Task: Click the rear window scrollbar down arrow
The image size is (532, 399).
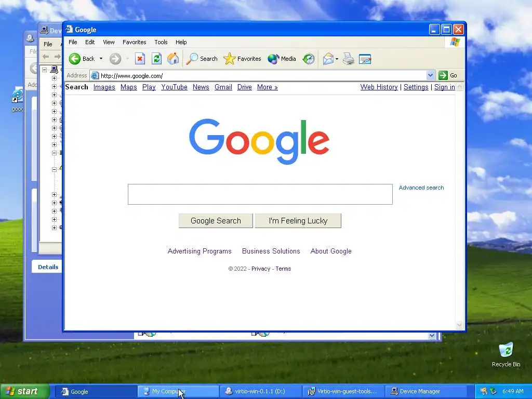Action: point(432,336)
